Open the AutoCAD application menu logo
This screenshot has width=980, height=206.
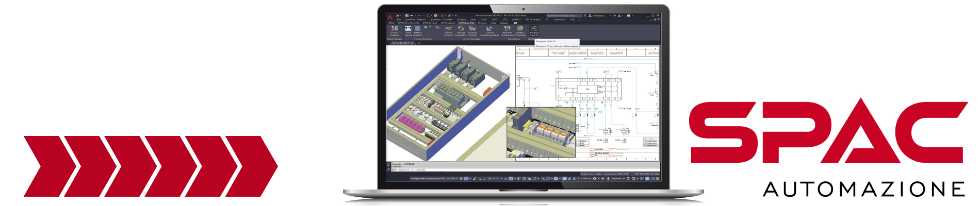pyautogui.click(x=390, y=17)
